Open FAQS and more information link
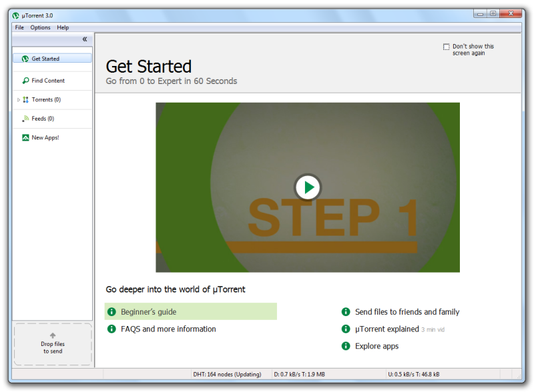 coord(168,329)
